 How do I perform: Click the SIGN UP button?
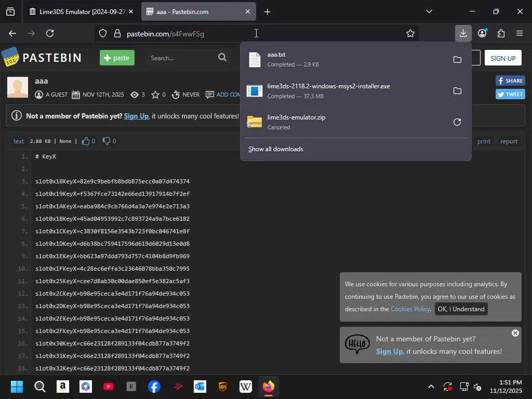click(503, 58)
